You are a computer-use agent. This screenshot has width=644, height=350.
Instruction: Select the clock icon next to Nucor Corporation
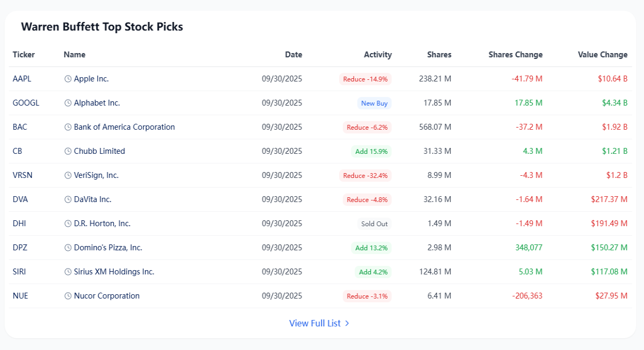pos(68,296)
